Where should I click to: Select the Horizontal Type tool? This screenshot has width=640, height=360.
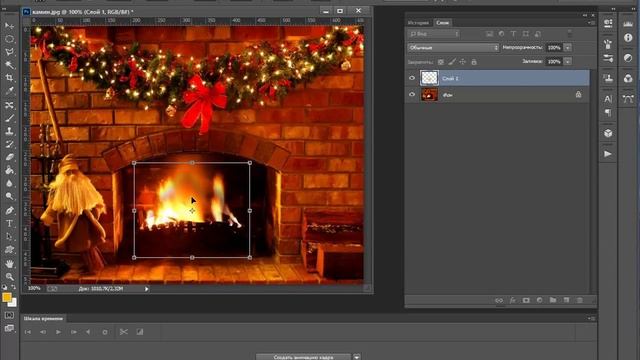pyautogui.click(x=9, y=224)
